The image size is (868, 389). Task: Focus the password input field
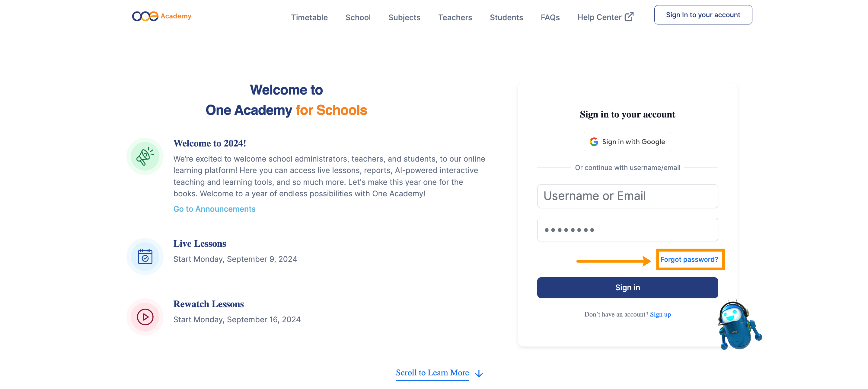pos(627,230)
